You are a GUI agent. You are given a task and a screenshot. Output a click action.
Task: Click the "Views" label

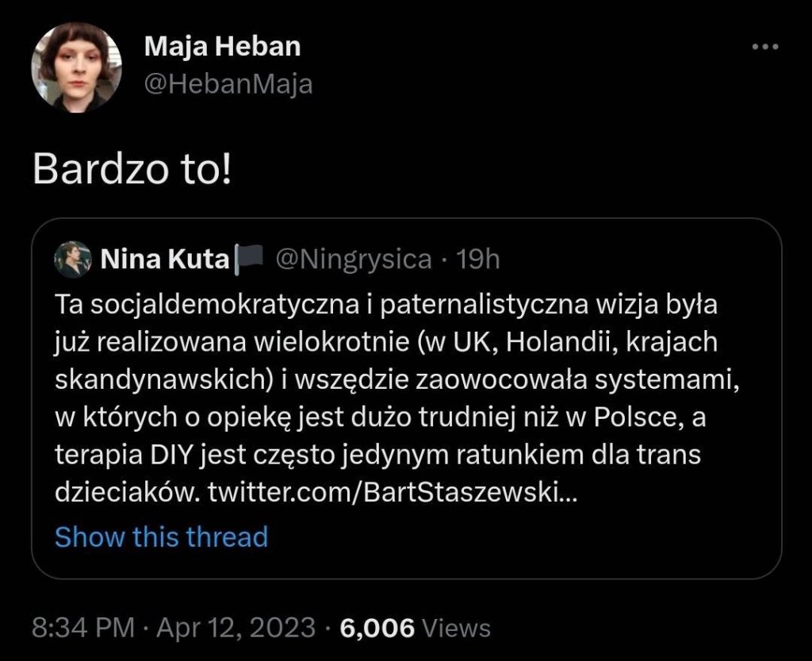[x=456, y=628]
